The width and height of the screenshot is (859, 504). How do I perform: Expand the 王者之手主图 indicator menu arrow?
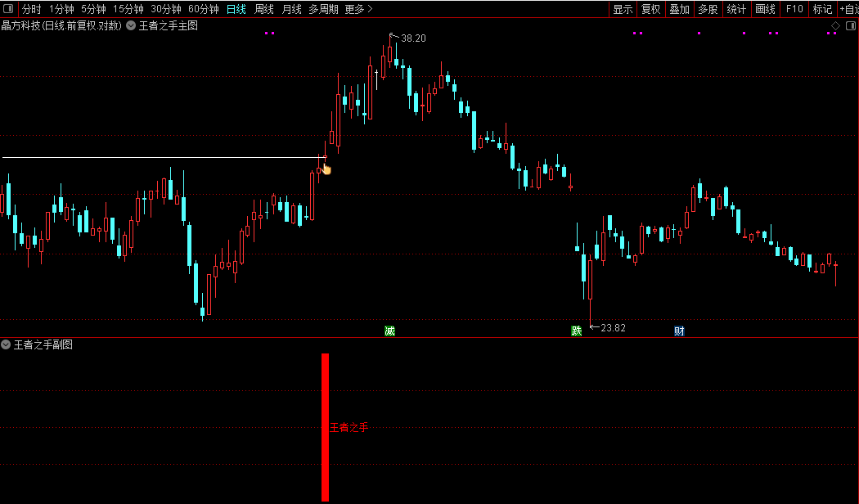tap(131, 25)
